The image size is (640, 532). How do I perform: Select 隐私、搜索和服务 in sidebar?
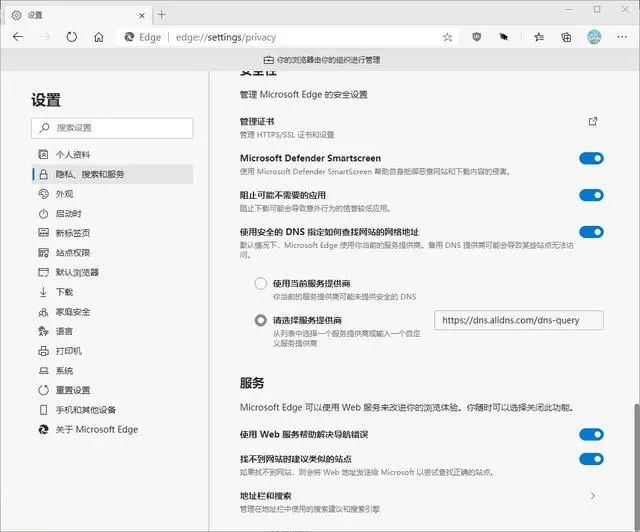click(112, 174)
